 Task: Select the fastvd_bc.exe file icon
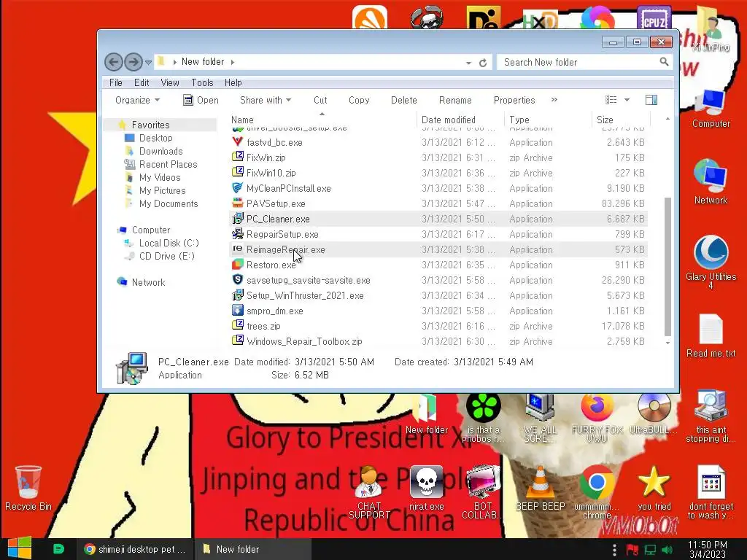237,142
